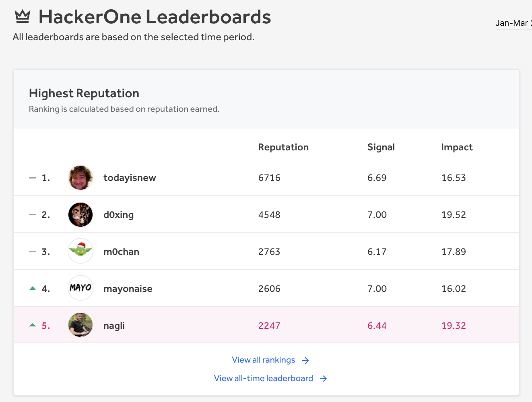
Task: Click the green up arrow beside rank 5
Action: 33,325
